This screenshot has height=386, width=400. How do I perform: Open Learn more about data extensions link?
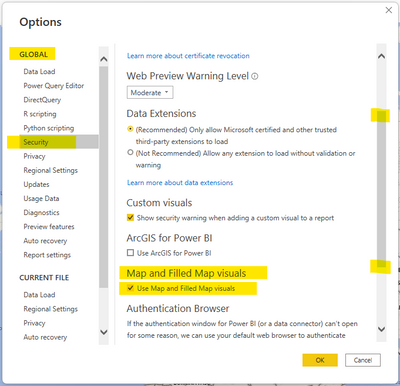180,183
